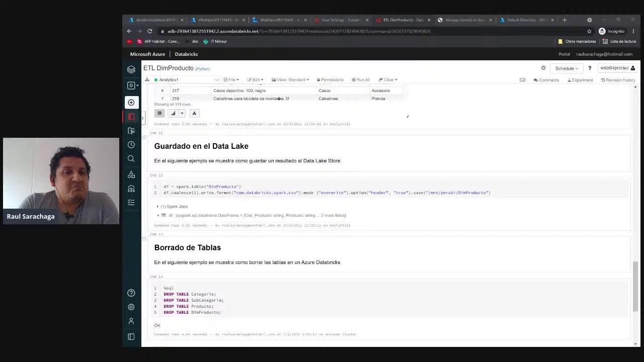Click the result resize handle corner
644x362 pixels.
coord(408,116)
